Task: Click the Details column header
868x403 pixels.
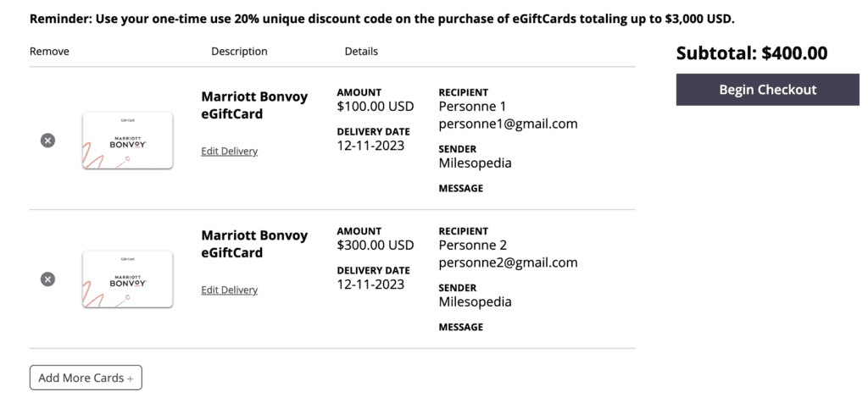Action: (361, 52)
